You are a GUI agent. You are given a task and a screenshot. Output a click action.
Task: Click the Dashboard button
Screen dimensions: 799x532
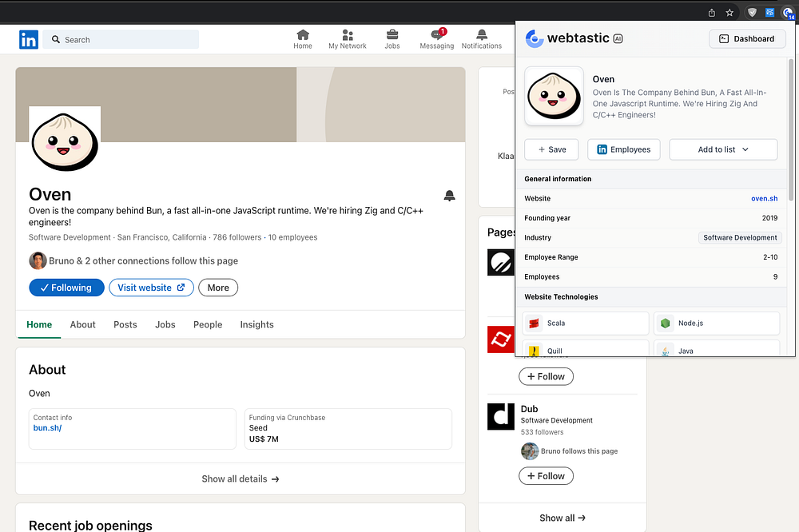click(x=747, y=38)
